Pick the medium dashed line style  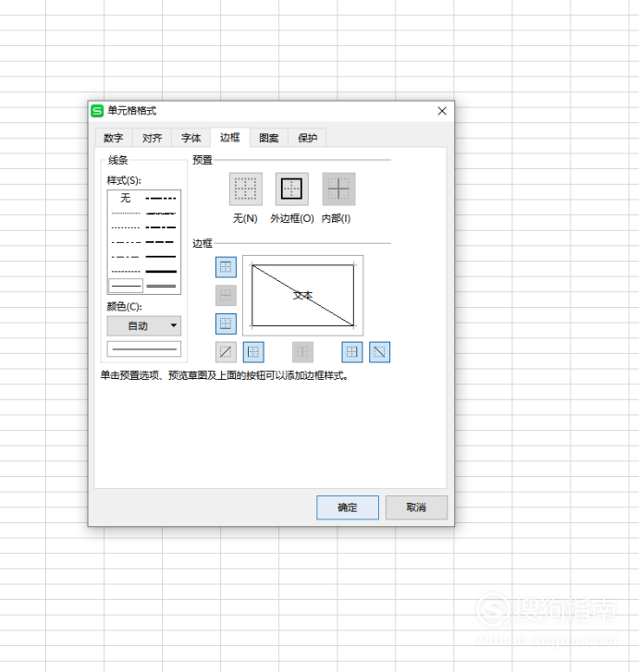[x=161, y=242]
